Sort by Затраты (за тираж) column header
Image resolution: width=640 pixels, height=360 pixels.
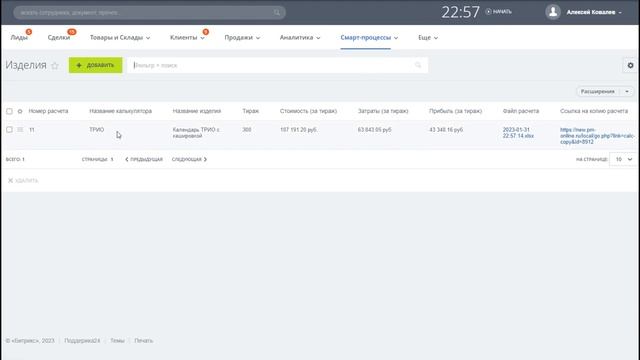click(x=383, y=111)
